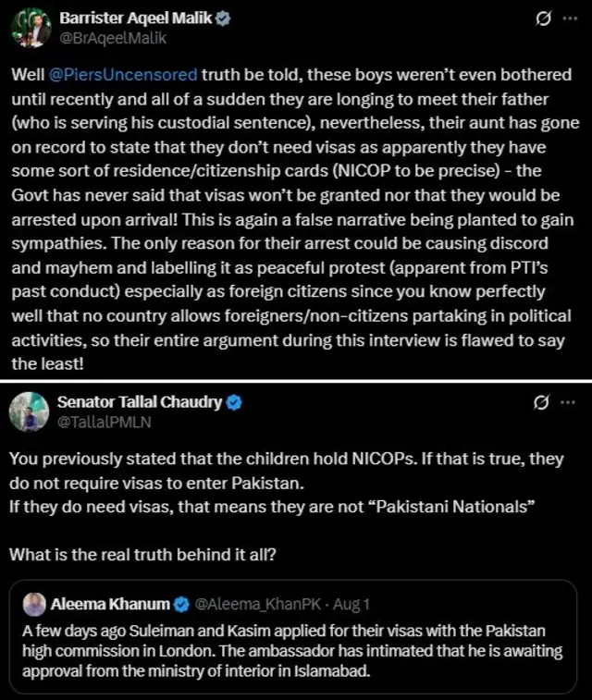Open Aleema Khanum's name in quoted post
Image resolution: width=592 pixels, height=700 pixels.
pyautogui.click(x=110, y=604)
